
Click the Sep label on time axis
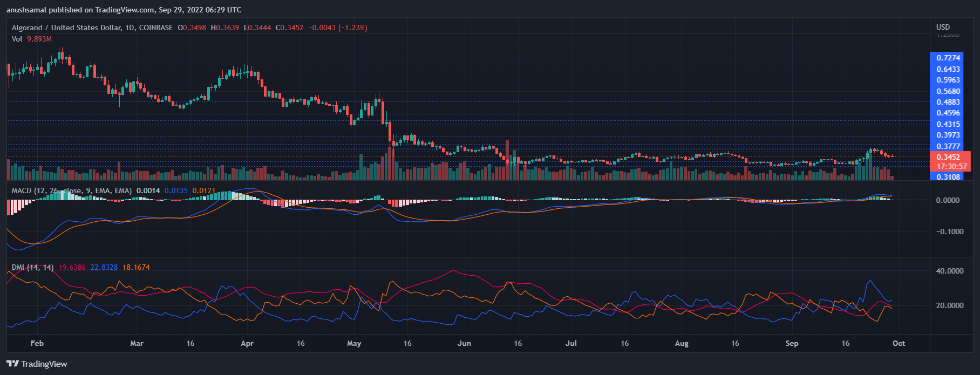(x=792, y=343)
